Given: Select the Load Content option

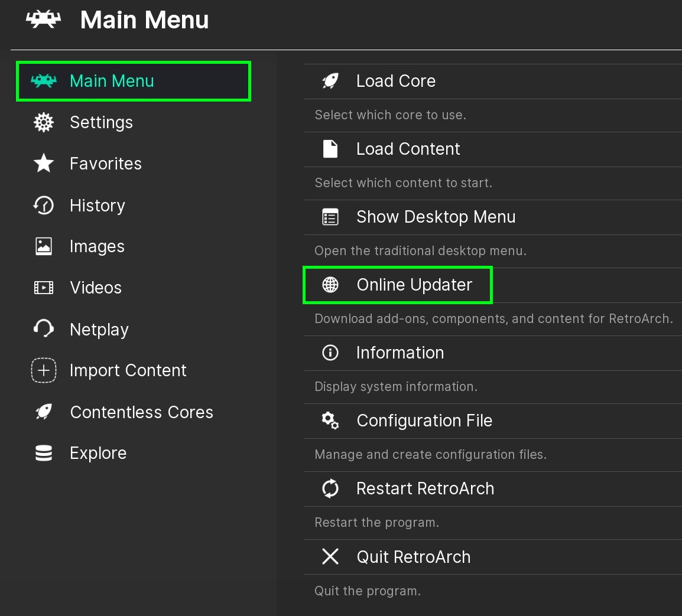Looking at the screenshot, I should click(x=408, y=149).
